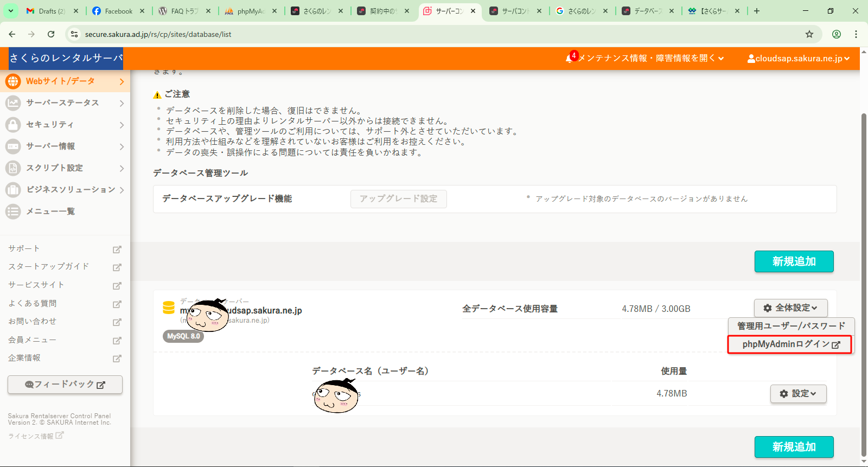Screen dimensions: 868x467
Task: Click the スクリプト設定 script icon
Action: point(13,168)
